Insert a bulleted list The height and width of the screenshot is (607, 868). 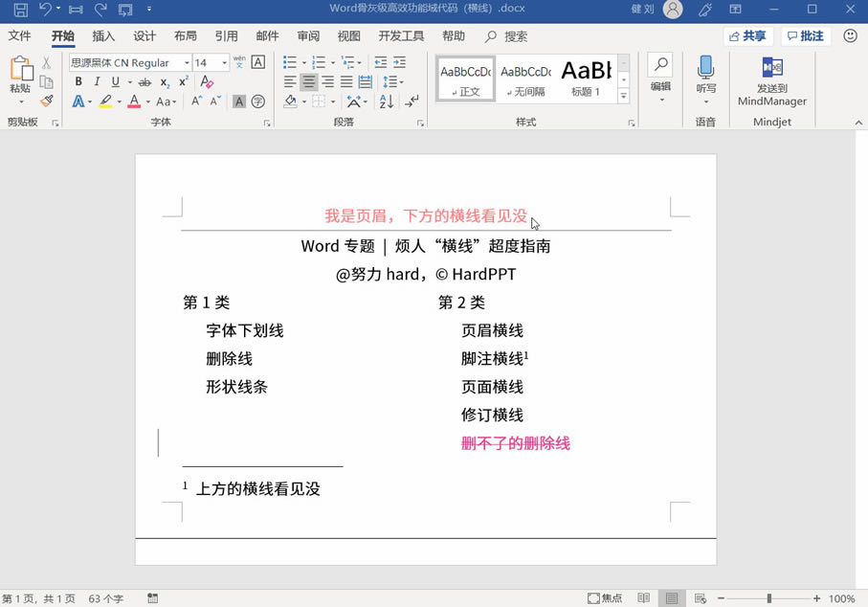[x=290, y=62]
